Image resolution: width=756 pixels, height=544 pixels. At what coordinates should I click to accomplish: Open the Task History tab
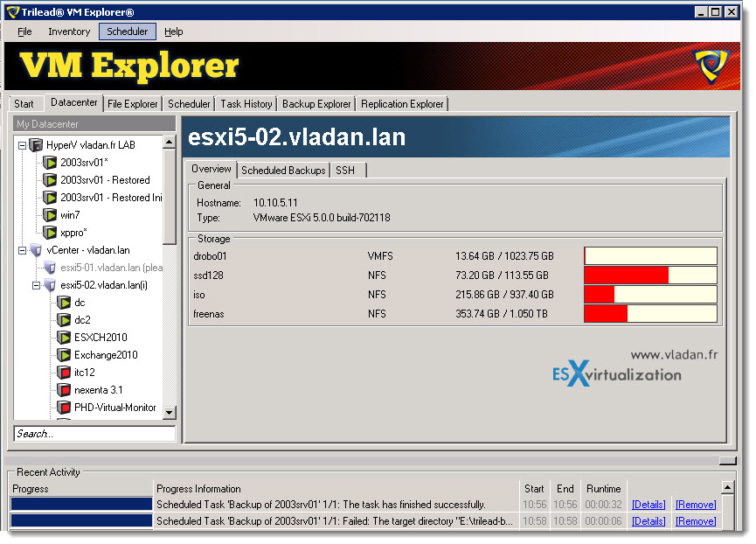tap(246, 104)
